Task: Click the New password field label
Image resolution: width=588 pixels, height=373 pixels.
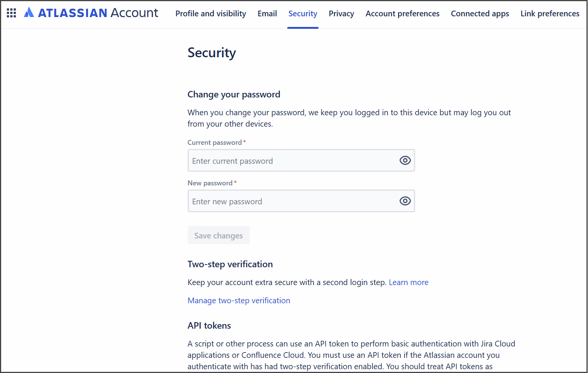Action: point(210,183)
